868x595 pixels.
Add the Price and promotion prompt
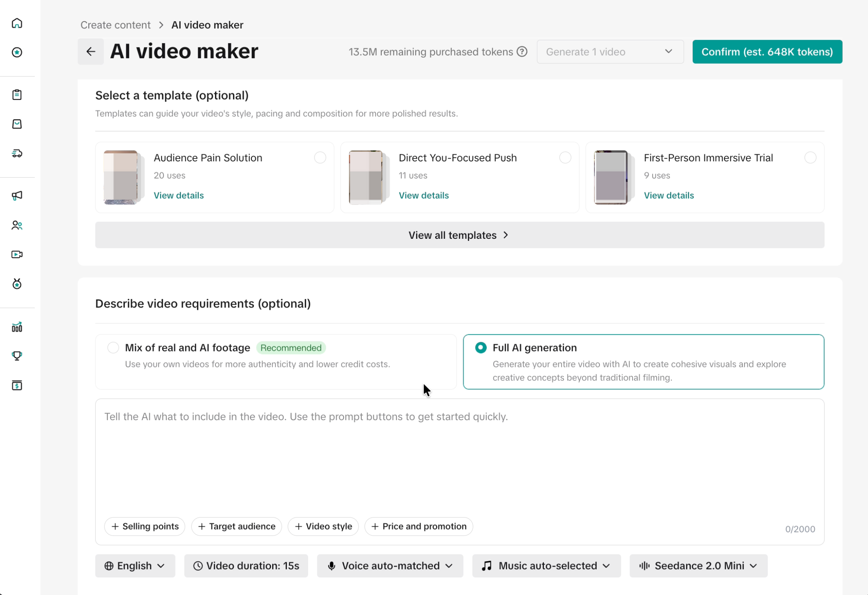pos(418,526)
